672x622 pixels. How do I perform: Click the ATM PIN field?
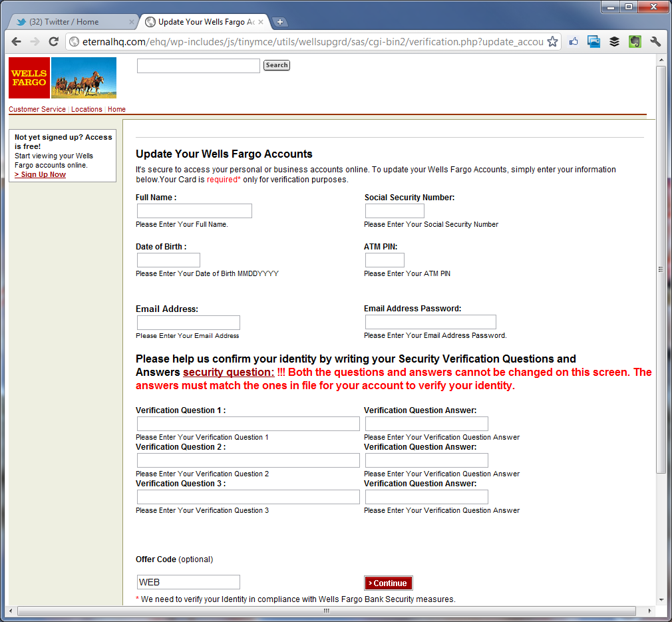click(385, 260)
